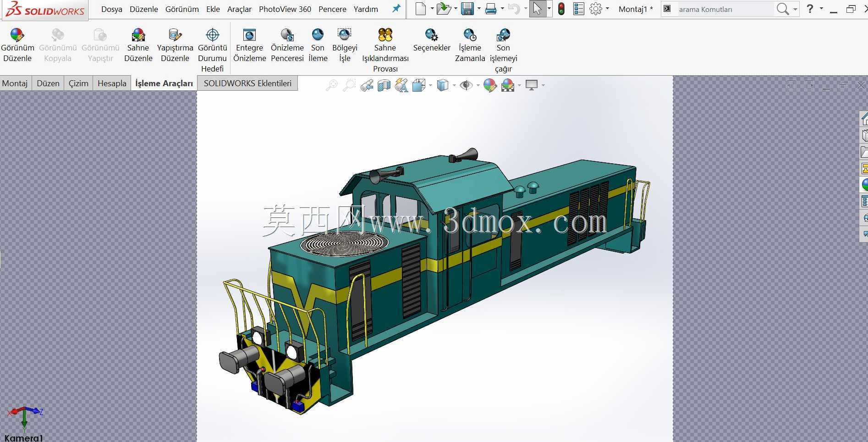Open the Görünüm menu
Viewport: 868px width, 442px height.
(x=182, y=9)
